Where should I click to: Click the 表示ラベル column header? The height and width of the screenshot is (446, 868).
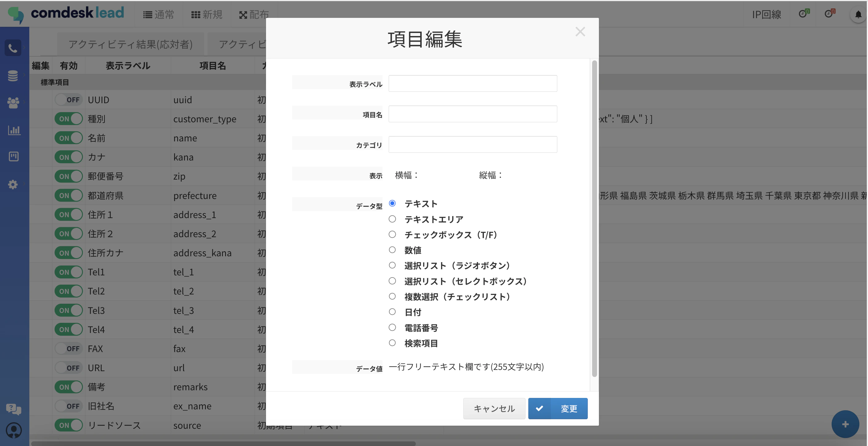128,66
